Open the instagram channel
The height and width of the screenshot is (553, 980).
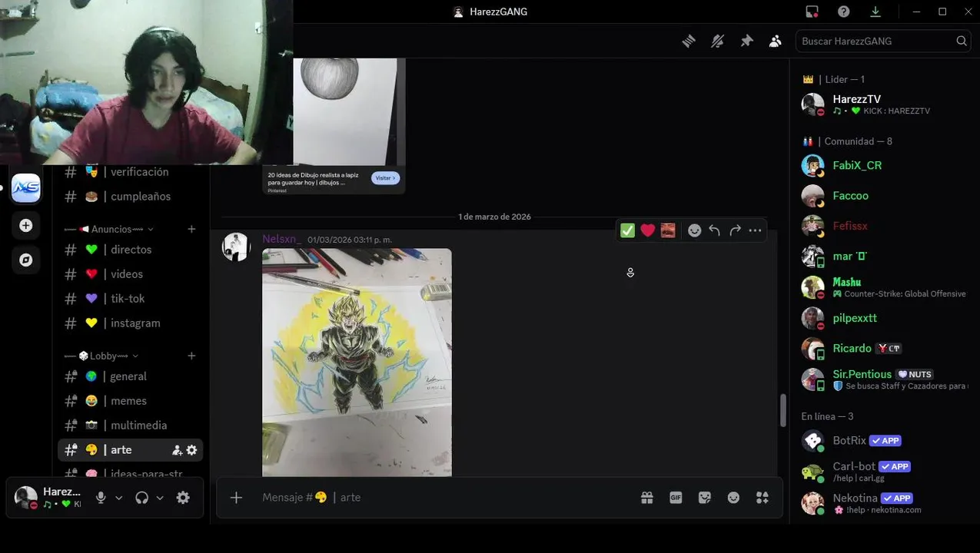[x=130, y=323]
